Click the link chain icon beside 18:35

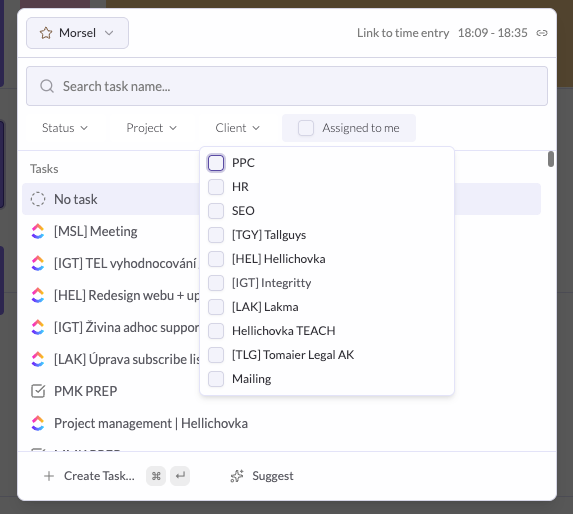pyautogui.click(x=542, y=33)
